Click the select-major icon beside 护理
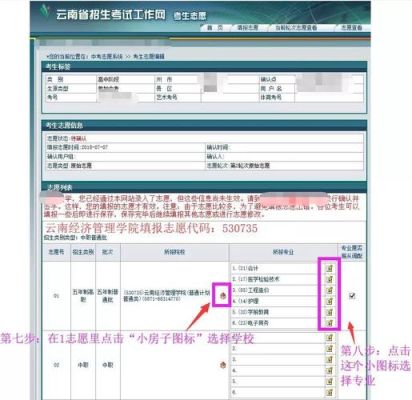412x400 pixels. (x=329, y=301)
